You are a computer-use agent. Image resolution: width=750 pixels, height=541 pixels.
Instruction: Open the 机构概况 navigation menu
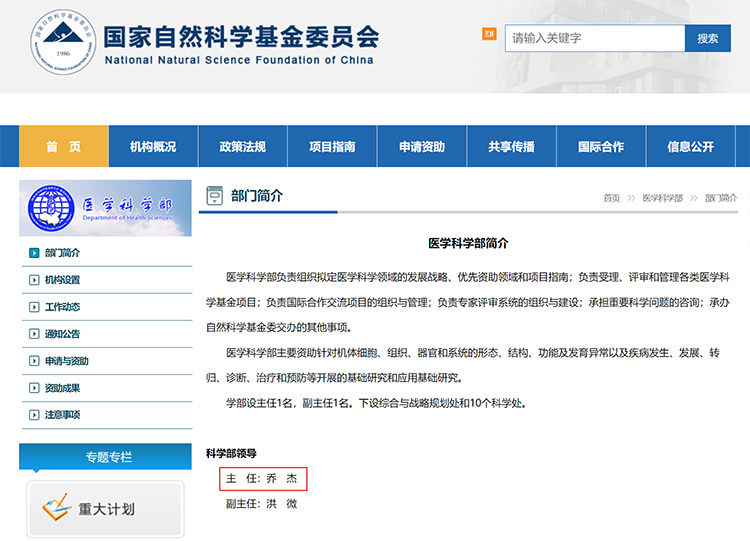click(153, 147)
